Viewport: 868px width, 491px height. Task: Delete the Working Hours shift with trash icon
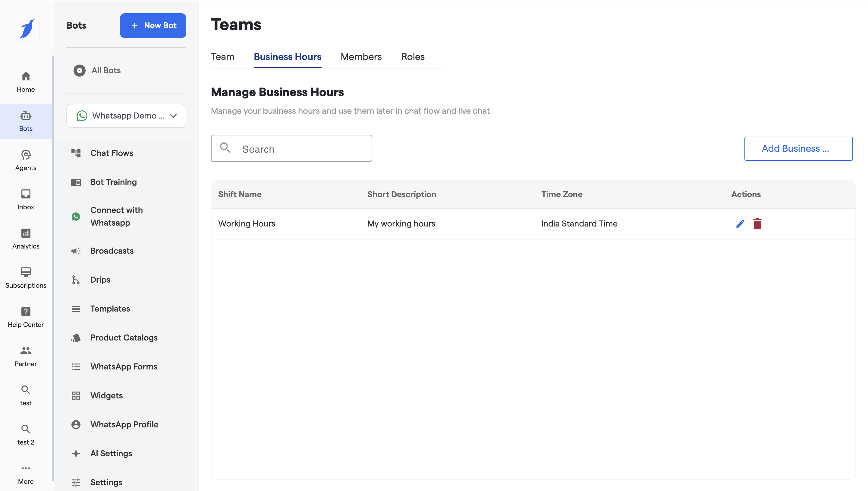(x=757, y=223)
